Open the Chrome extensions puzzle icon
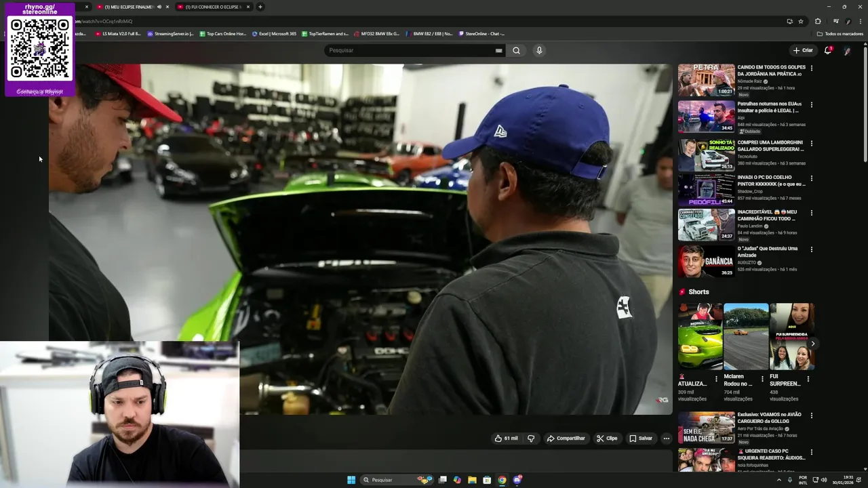 click(x=818, y=21)
